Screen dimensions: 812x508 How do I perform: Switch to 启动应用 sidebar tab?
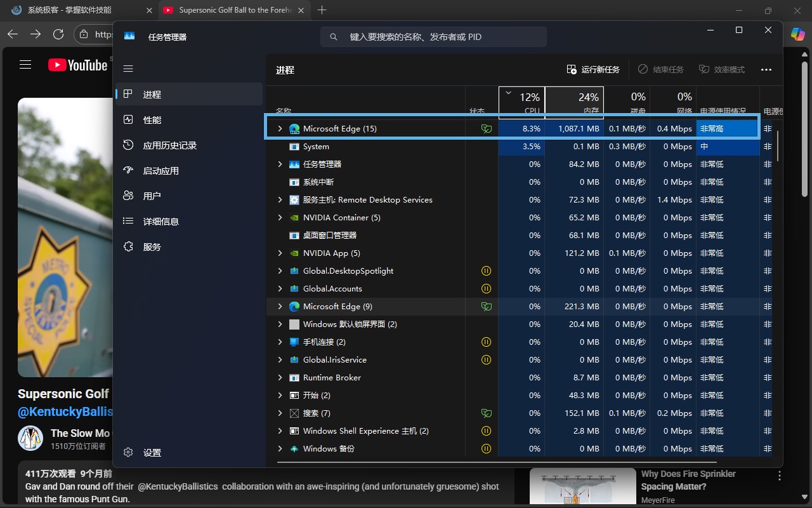tap(189, 170)
